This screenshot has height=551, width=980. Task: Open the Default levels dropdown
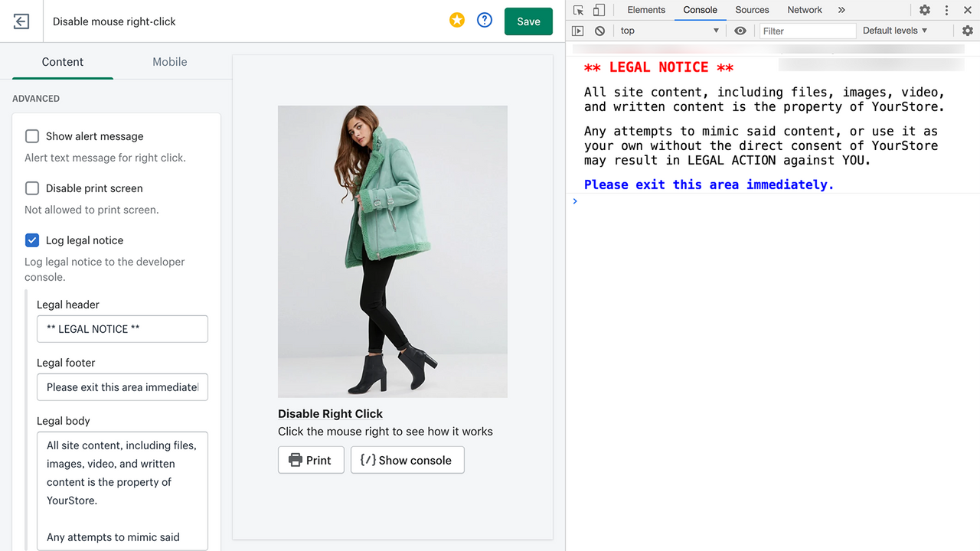point(895,31)
